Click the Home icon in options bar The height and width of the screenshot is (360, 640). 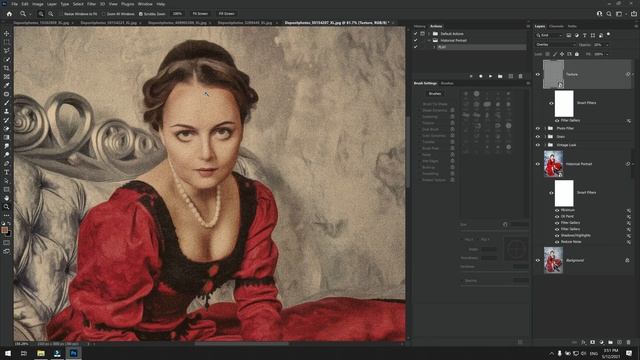pos(9,13)
